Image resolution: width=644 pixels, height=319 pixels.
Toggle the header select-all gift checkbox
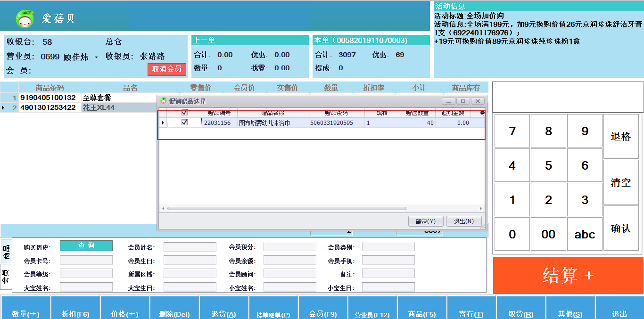coord(185,113)
